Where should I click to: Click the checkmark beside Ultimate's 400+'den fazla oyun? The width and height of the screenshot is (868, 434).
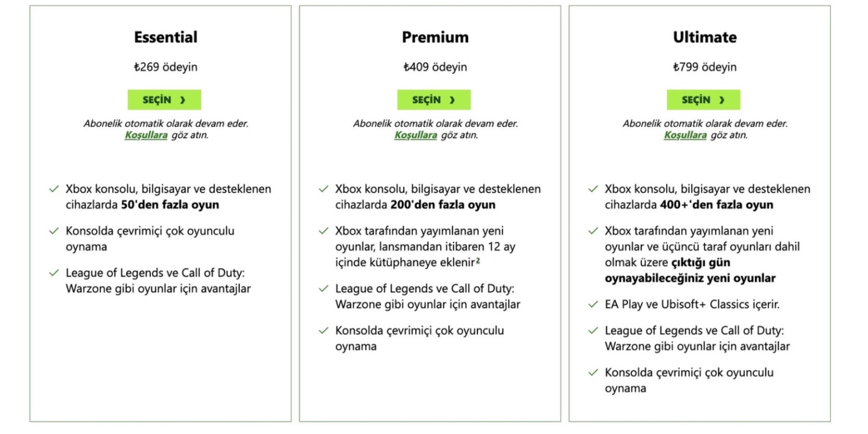tap(593, 189)
